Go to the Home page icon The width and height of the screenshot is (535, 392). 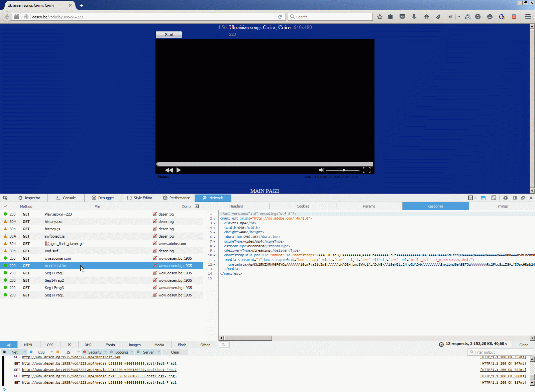426,17
